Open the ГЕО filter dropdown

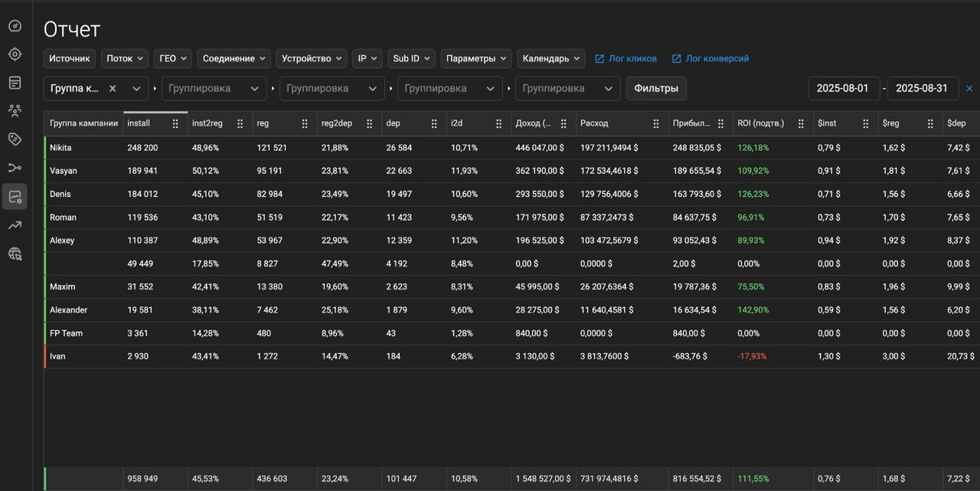click(172, 59)
